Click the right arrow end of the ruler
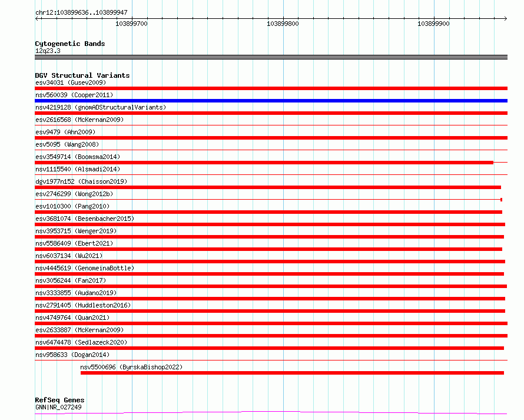Viewport: 524px width, 420px height. point(506,18)
